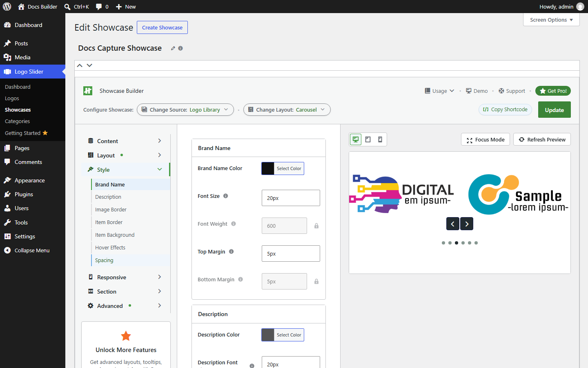
Task: Select Item Border style sub-item
Action: pos(131,222)
